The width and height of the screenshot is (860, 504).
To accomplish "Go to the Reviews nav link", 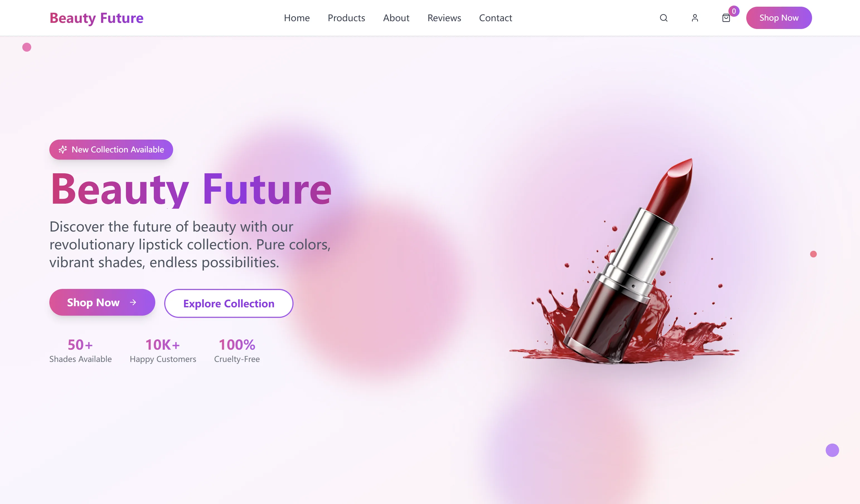I will pyautogui.click(x=444, y=18).
